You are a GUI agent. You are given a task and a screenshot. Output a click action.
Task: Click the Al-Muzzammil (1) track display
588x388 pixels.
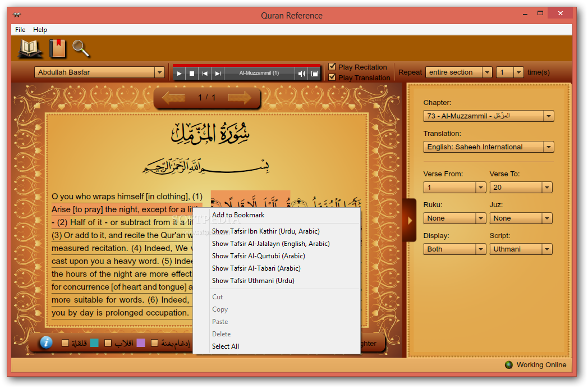click(x=259, y=73)
